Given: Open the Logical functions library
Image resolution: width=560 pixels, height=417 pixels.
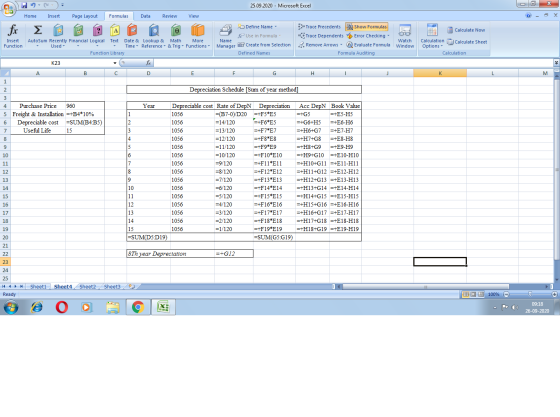Looking at the screenshot, I should coord(97,36).
